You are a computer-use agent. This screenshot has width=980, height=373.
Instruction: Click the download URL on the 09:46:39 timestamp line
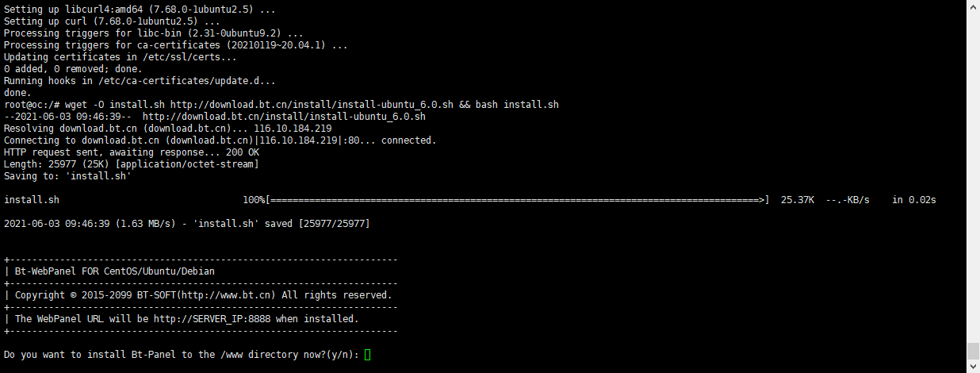(284, 116)
